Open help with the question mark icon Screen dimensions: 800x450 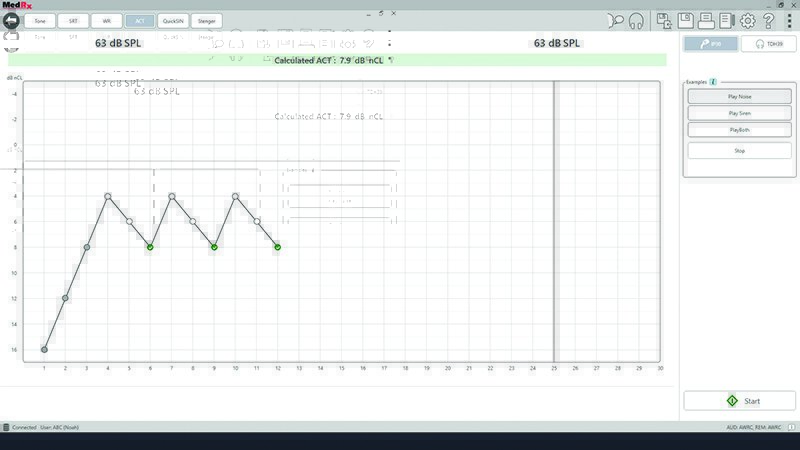[768, 21]
